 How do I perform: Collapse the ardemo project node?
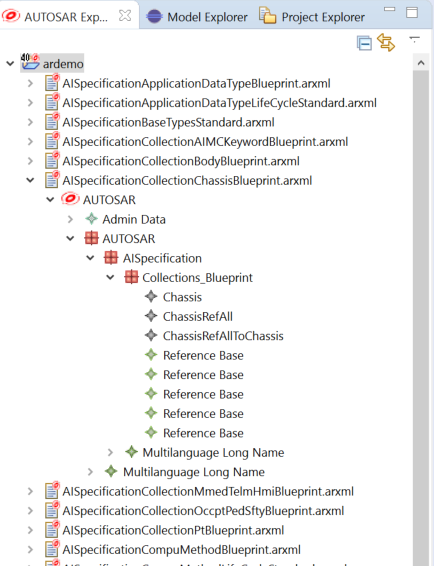(10, 64)
